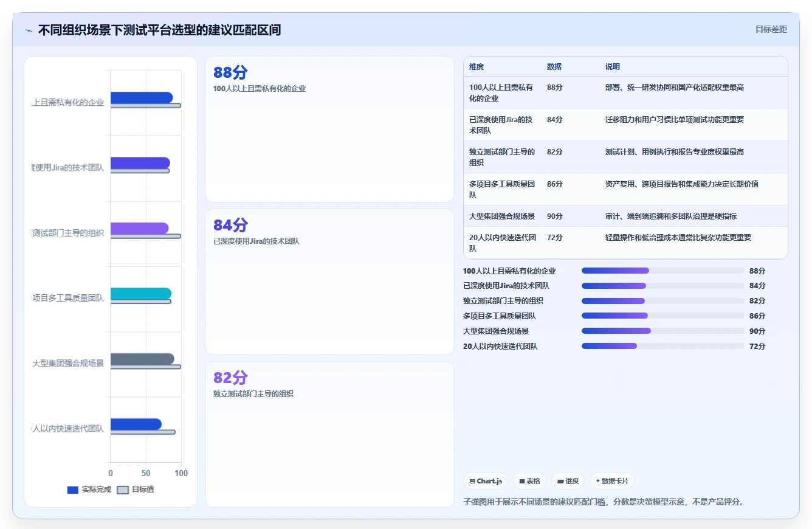The width and height of the screenshot is (812, 529).
Task: Select table cell 72分
Action: (x=555, y=238)
